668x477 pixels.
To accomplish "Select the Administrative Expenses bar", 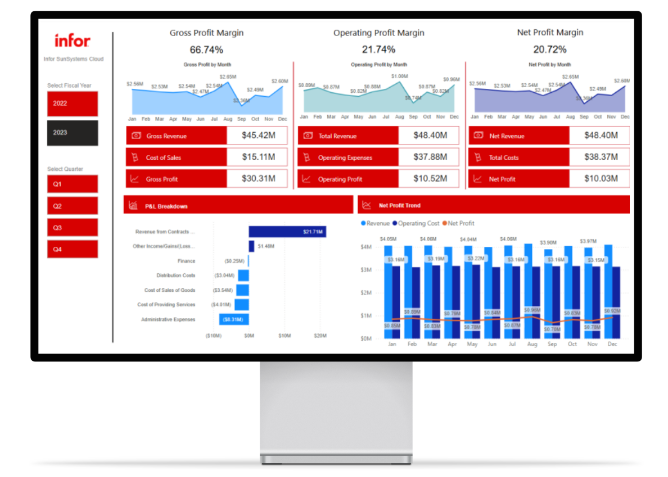I will [x=234, y=319].
